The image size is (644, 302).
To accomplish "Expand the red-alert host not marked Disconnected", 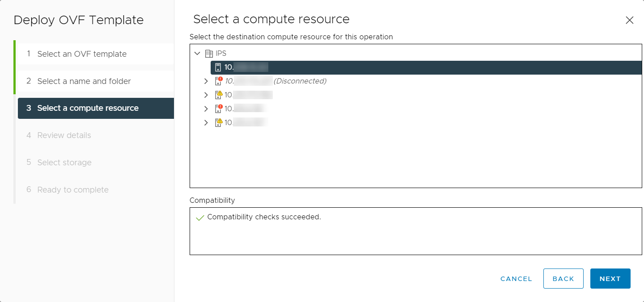I will 206,109.
